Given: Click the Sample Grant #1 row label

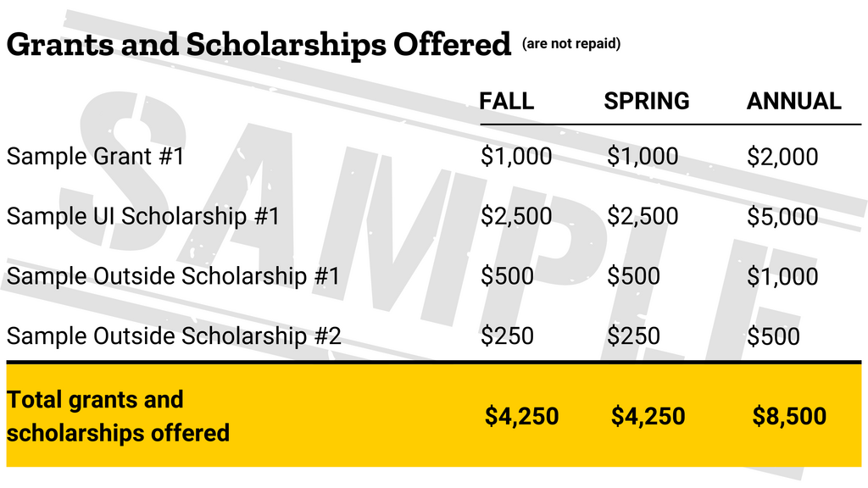Looking at the screenshot, I should 95,157.
